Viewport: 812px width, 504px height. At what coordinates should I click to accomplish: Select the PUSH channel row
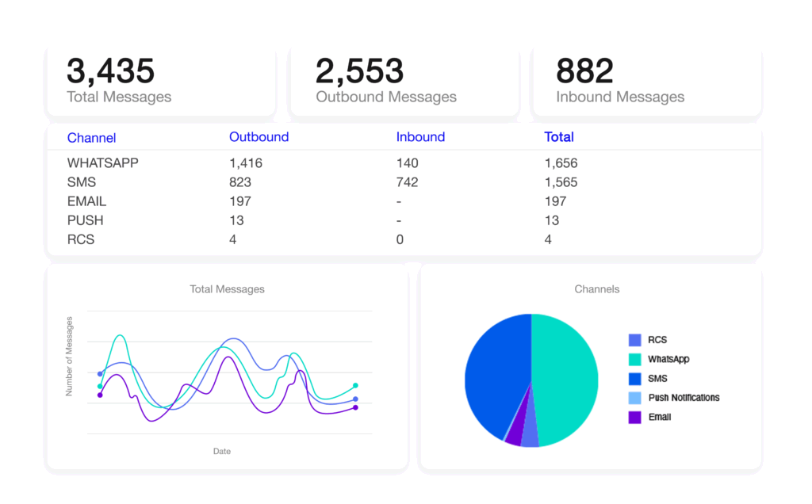[x=85, y=220]
